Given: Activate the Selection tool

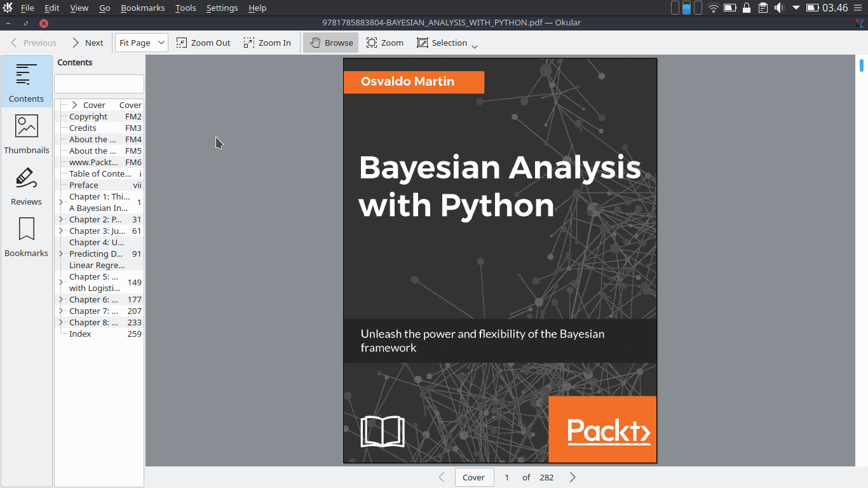Looking at the screenshot, I should pos(442,43).
